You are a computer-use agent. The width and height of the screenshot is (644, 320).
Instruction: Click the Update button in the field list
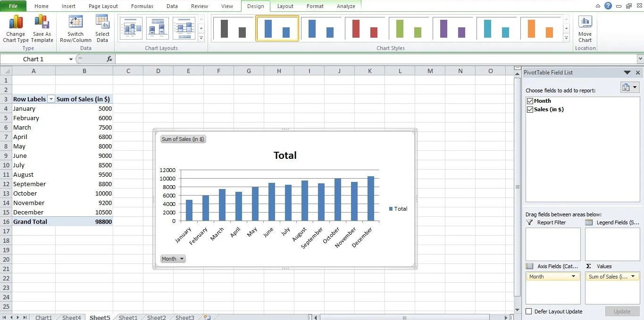622,312
